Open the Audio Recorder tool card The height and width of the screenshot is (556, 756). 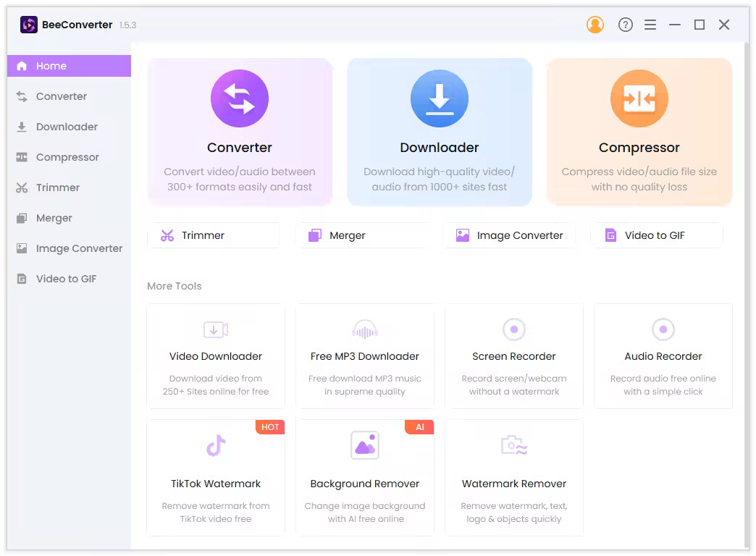click(x=663, y=356)
